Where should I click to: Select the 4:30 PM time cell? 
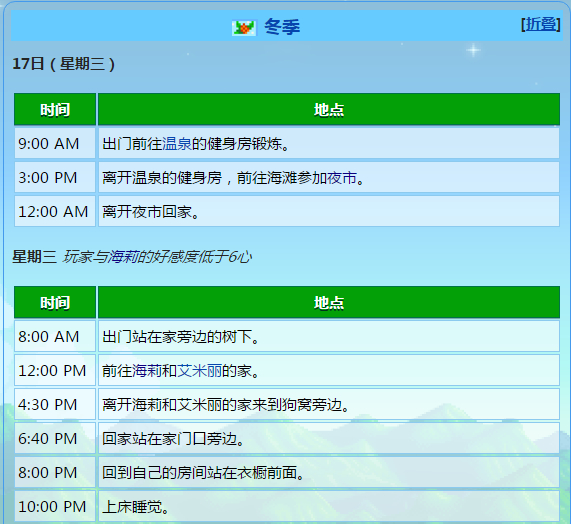[x=55, y=405]
